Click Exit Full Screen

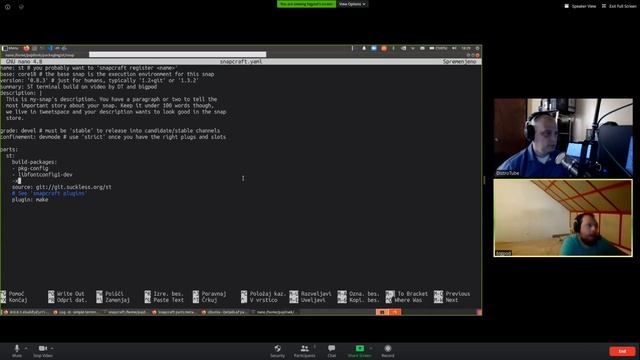(619, 6)
